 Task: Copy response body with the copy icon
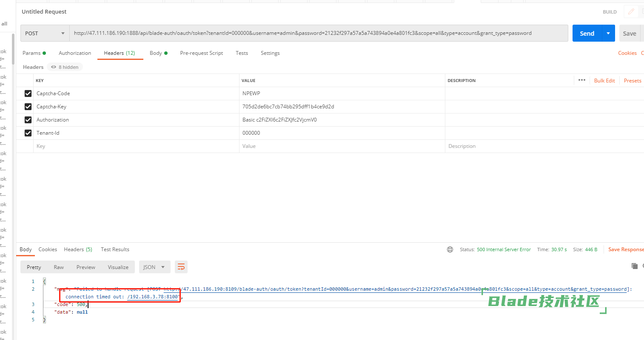pyautogui.click(x=634, y=266)
